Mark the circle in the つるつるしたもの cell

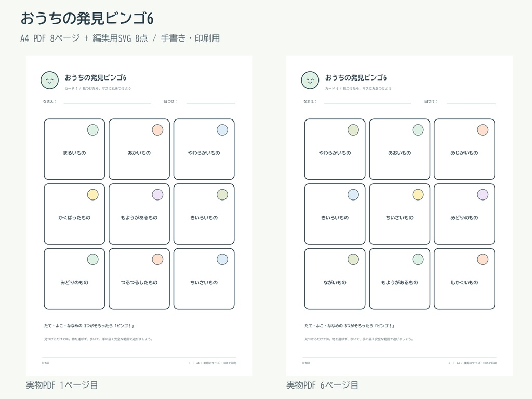(x=157, y=260)
